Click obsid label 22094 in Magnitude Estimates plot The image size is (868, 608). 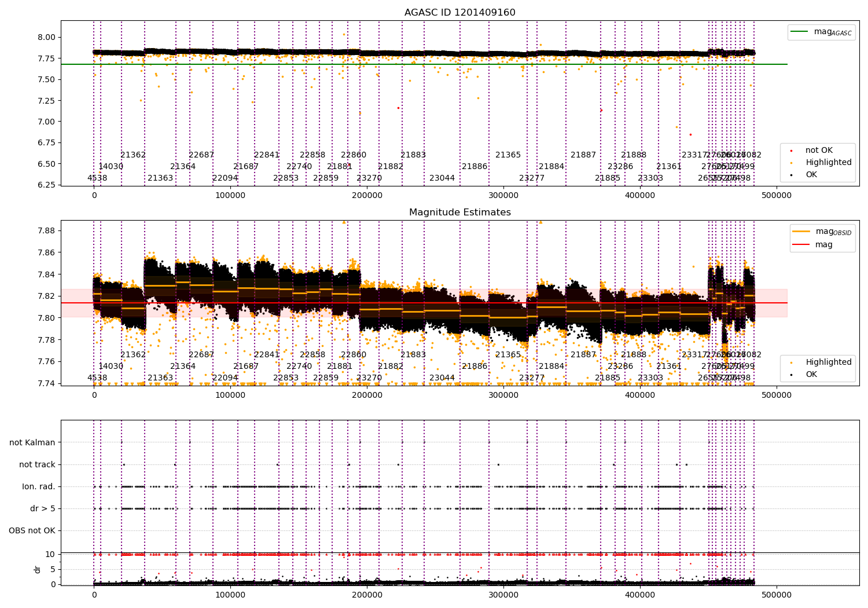(225, 378)
